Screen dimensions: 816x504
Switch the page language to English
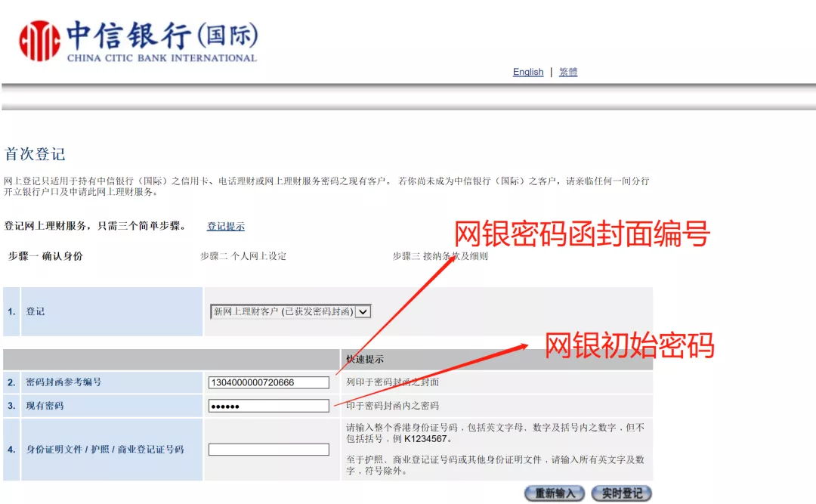pos(527,72)
